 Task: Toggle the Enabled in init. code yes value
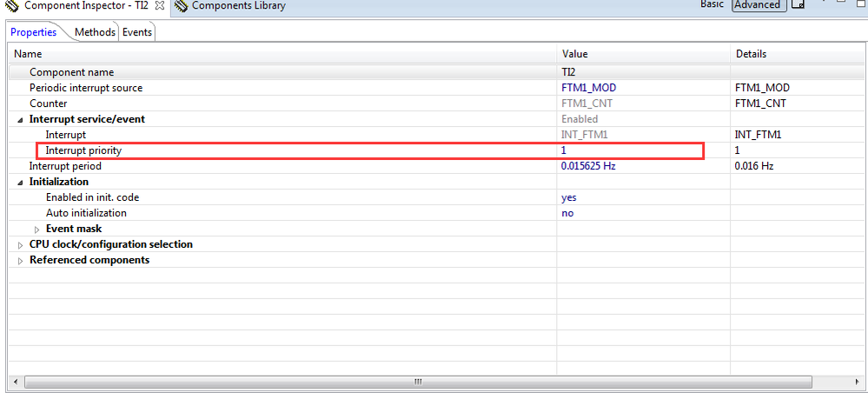pyautogui.click(x=643, y=197)
